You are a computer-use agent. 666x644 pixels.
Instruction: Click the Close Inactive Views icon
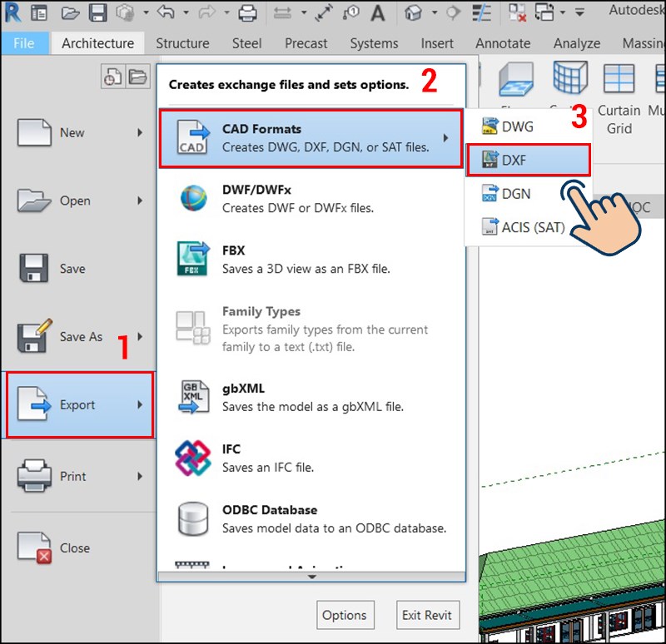click(x=517, y=12)
